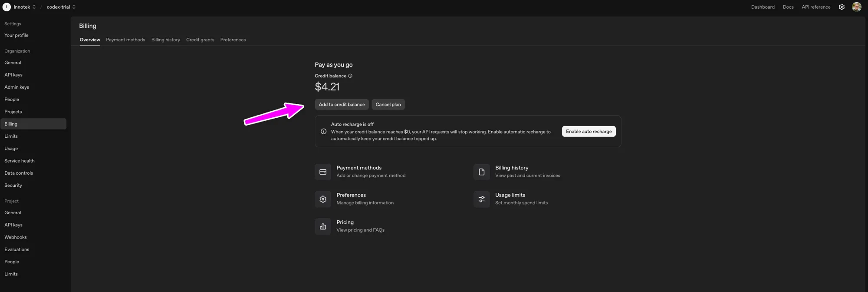Click 'Auto recharge is off' heading

click(x=352, y=124)
